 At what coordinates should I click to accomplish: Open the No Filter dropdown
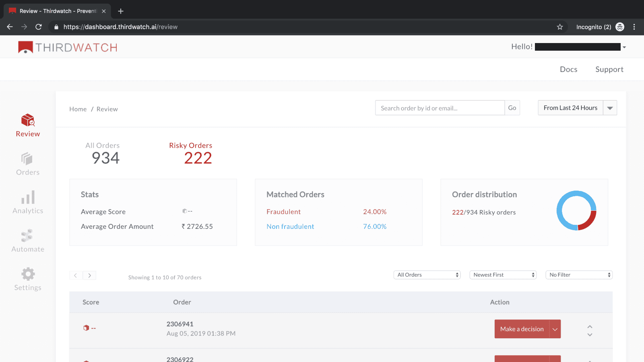[579, 275]
